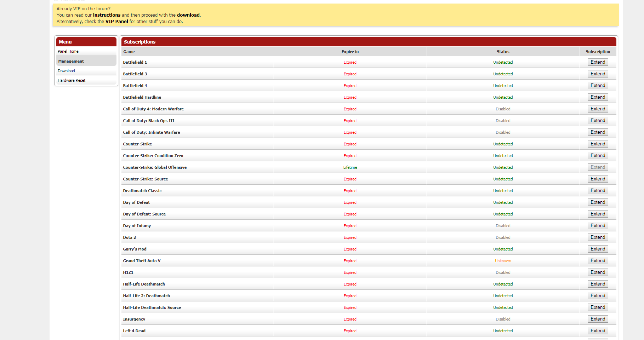Extend the Dota 2 subscription
The image size is (644, 340).
click(x=598, y=237)
